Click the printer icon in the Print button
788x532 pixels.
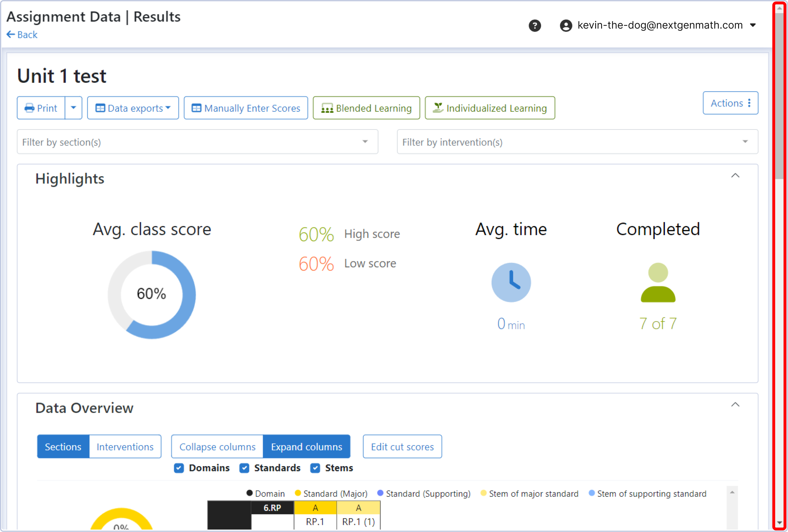point(30,108)
